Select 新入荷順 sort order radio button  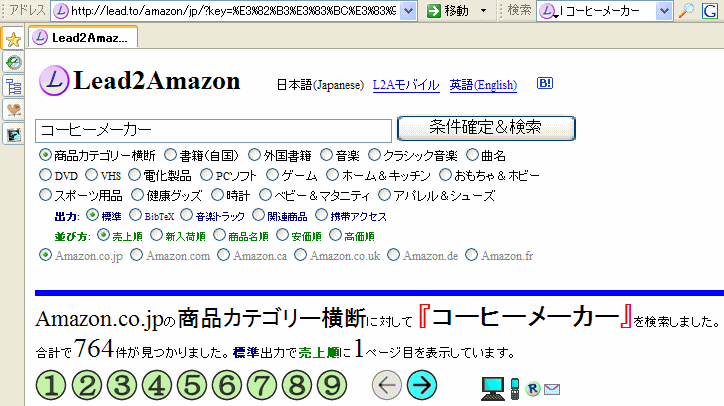[x=157, y=235]
